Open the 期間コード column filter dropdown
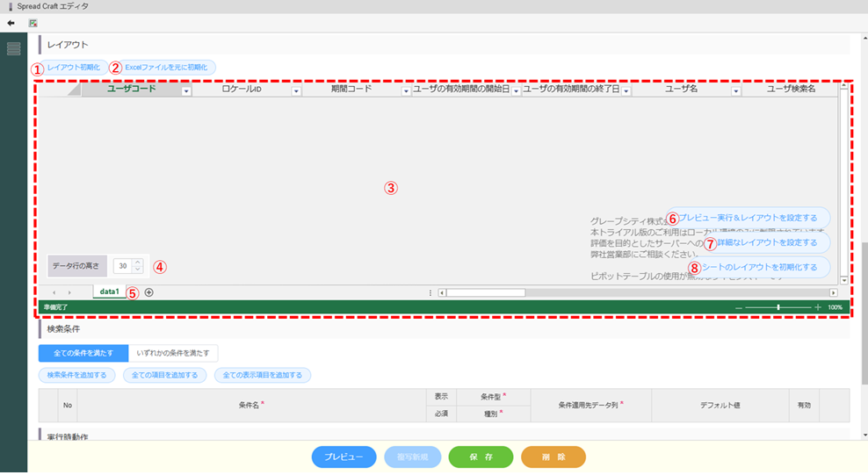This screenshot has width=868, height=475. 406,90
